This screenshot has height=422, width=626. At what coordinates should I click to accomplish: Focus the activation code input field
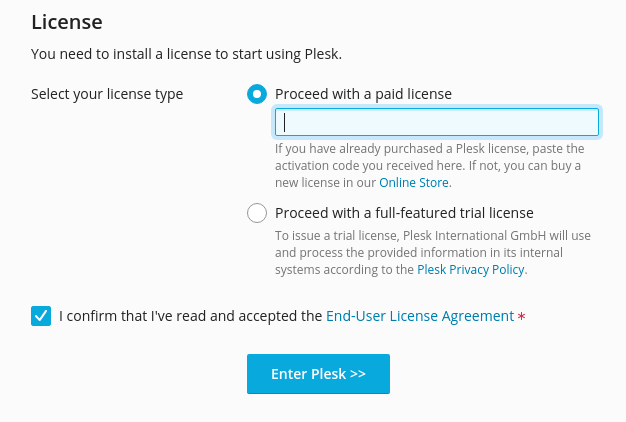[x=436, y=122]
